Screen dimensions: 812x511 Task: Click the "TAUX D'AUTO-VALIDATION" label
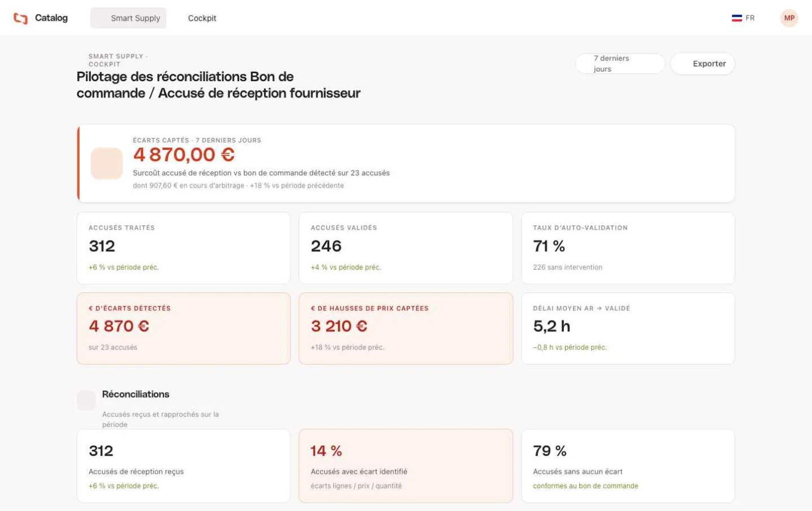point(580,228)
